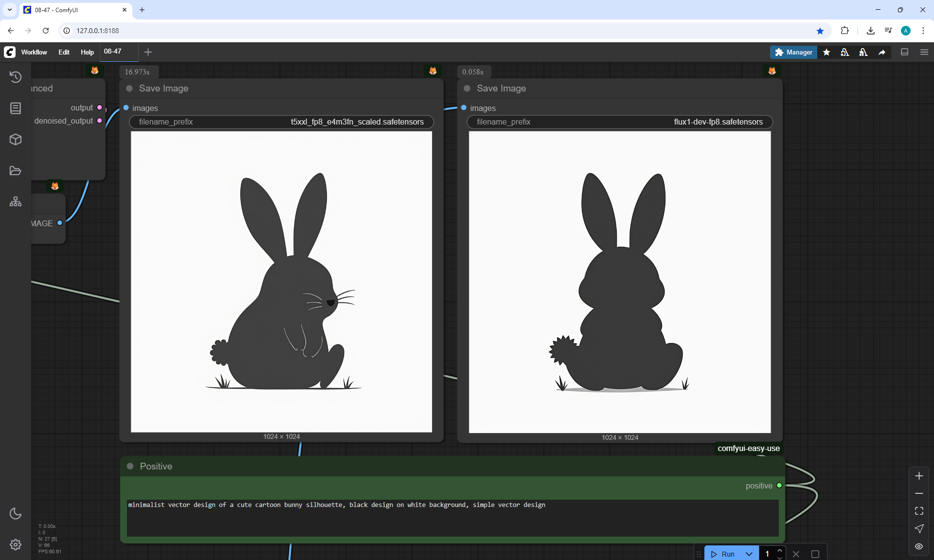Toggle link visibility eye icon

click(x=919, y=546)
